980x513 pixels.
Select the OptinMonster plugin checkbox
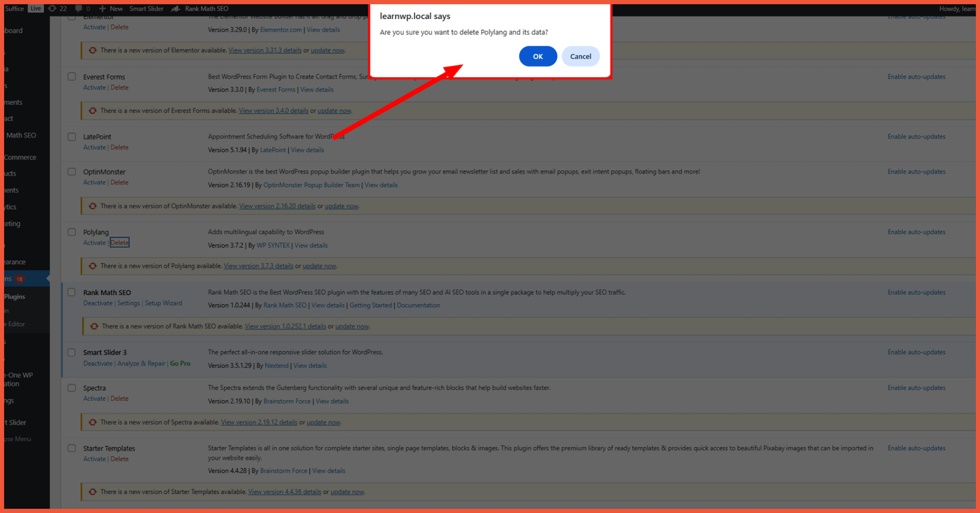72,171
